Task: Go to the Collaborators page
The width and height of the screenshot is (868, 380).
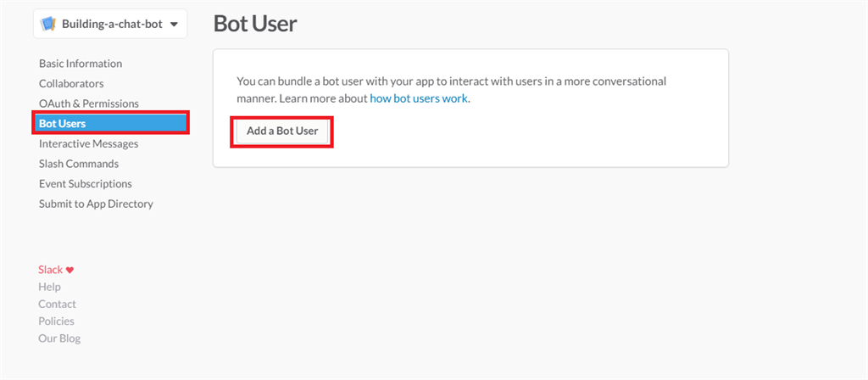Action: pos(71,83)
